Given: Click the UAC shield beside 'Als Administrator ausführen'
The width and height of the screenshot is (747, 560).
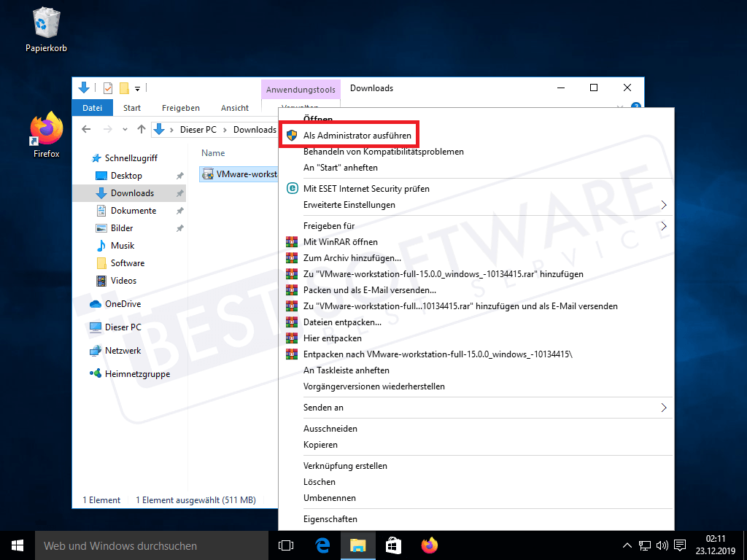Looking at the screenshot, I should (292, 134).
